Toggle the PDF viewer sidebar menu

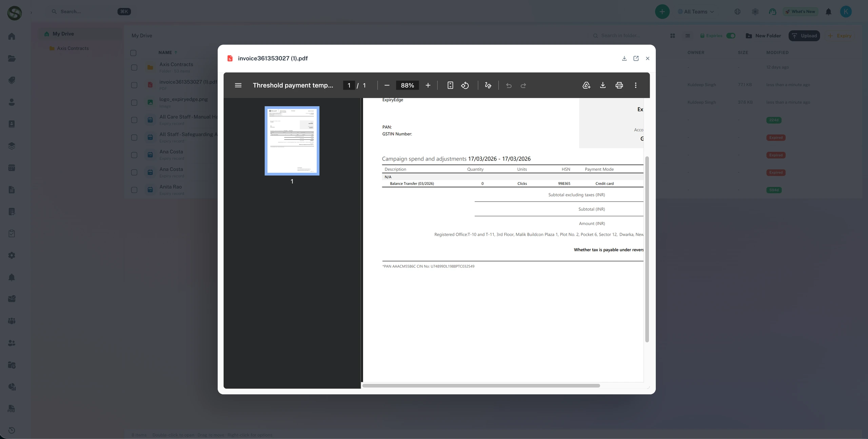(238, 85)
